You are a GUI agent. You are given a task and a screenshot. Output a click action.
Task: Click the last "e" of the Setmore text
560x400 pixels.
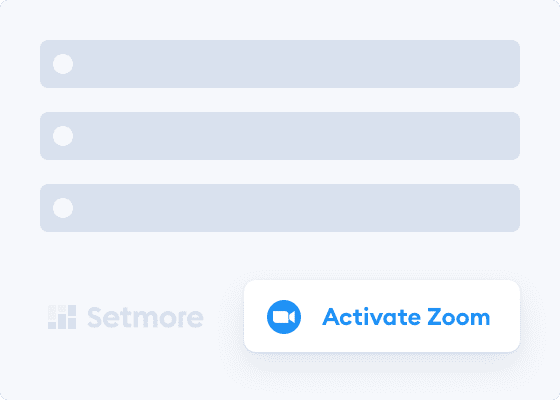point(195,320)
